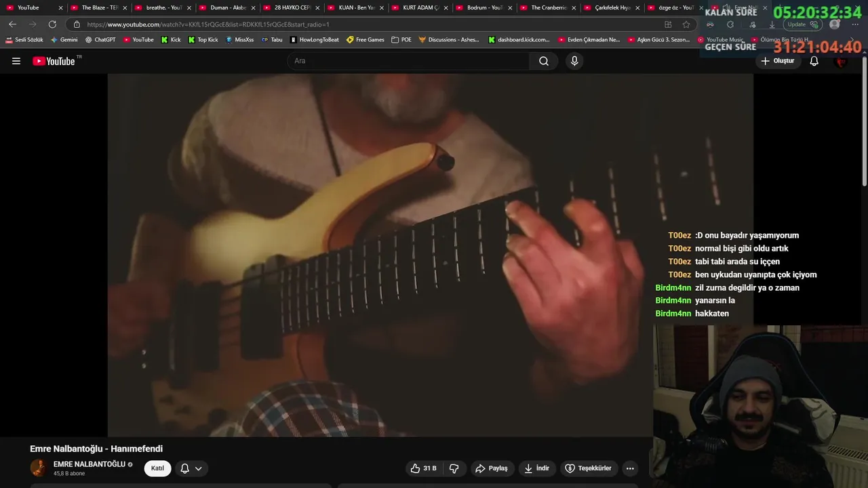Like the video with thumbs up
Image resolution: width=868 pixels, height=488 pixels.
423,468
